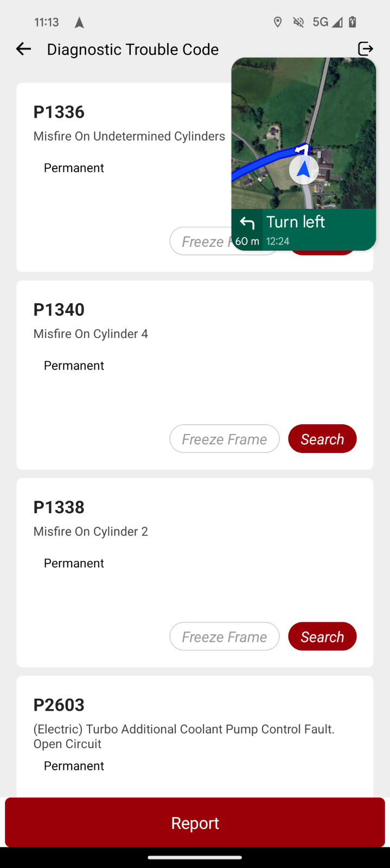
Task: Tap the export icon in header
Action: click(366, 49)
